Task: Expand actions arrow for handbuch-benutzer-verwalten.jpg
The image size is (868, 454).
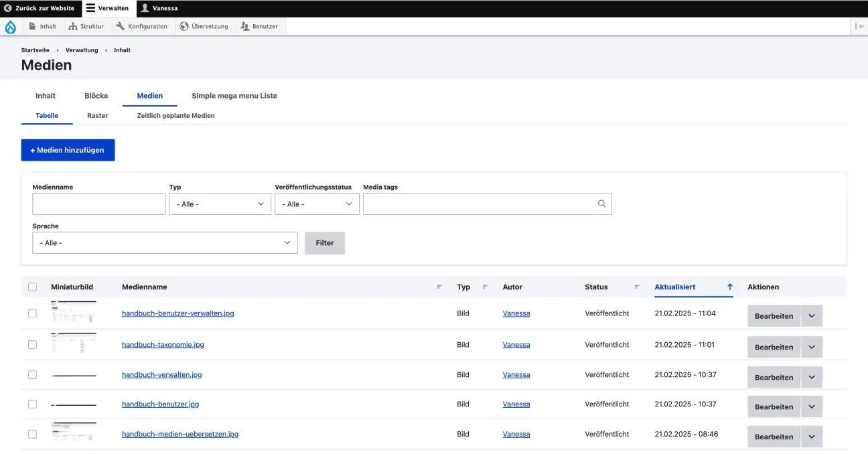Action: coord(812,316)
